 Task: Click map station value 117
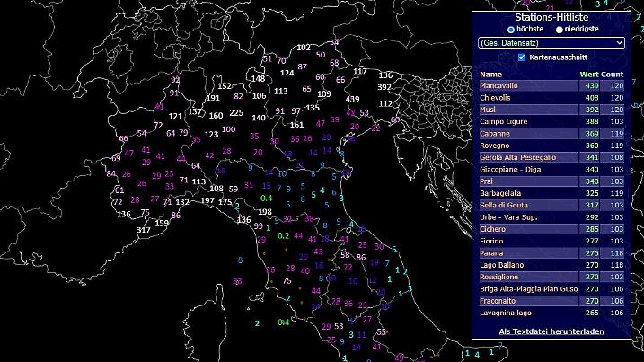(360, 71)
